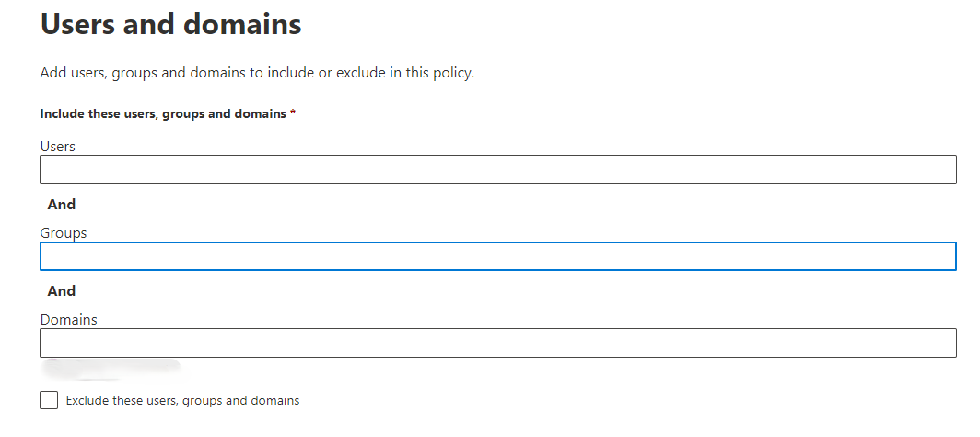Screen dimensions: 980x437
Task: Click into the Users input field
Action: click(498, 170)
